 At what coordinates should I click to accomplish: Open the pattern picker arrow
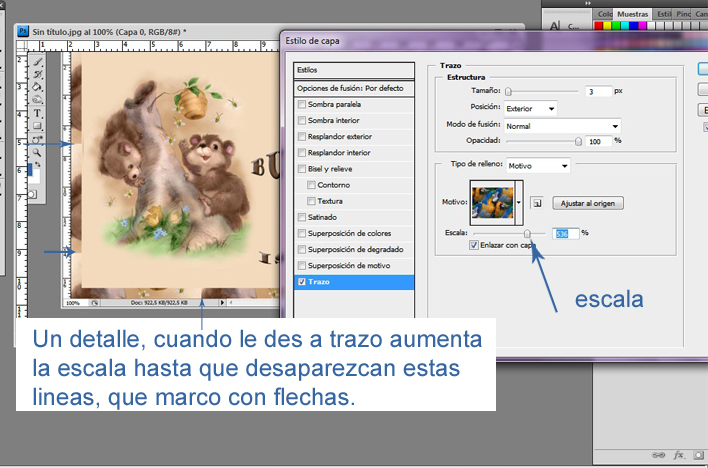(x=519, y=203)
